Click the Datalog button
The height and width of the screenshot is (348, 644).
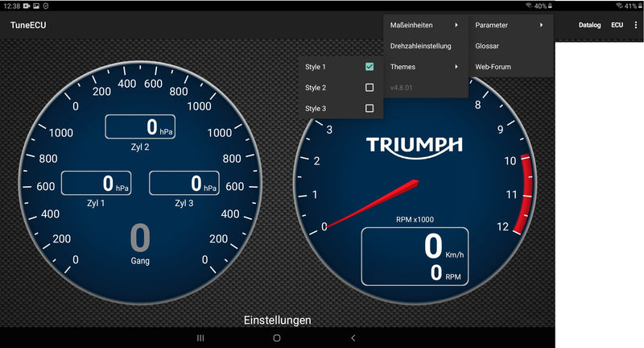click(589, 25)
